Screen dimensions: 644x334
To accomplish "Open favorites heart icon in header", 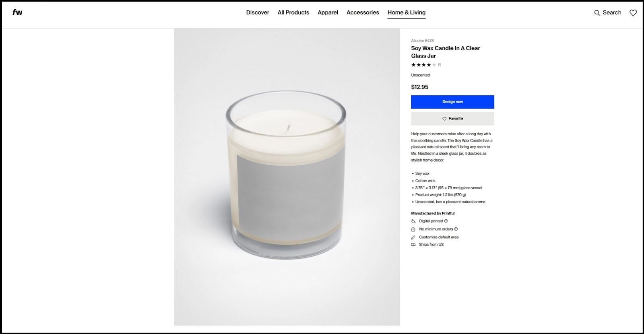I will pos(633,13).
